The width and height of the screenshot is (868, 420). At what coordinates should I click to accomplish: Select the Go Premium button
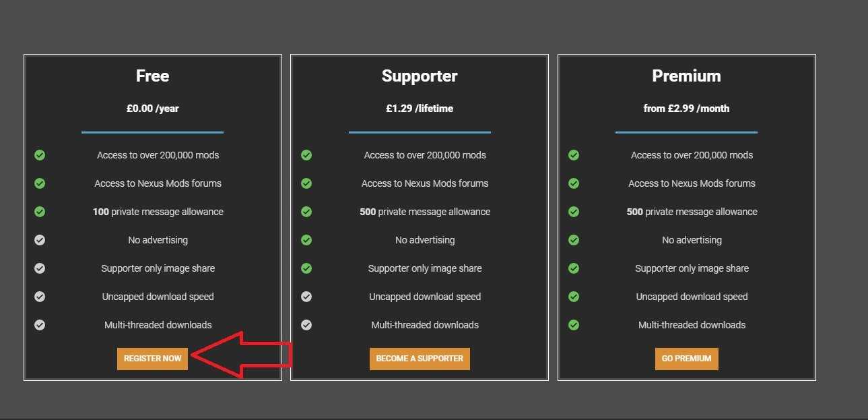(686, 359)
